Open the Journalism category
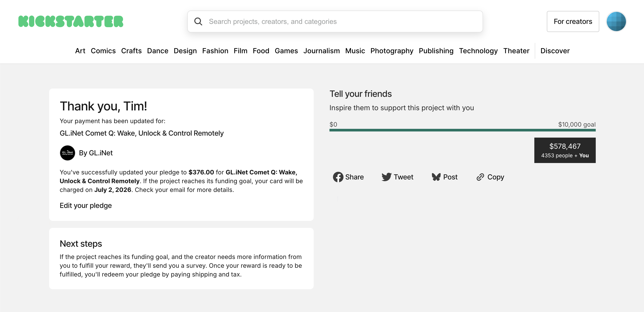 coord(322,51)
